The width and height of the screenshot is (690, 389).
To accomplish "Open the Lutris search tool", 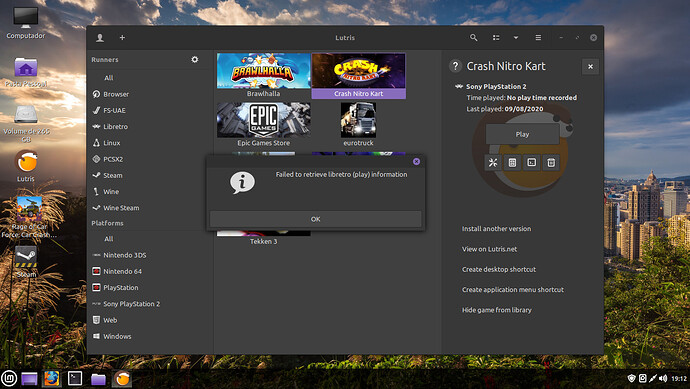I will tap(473, 38).
